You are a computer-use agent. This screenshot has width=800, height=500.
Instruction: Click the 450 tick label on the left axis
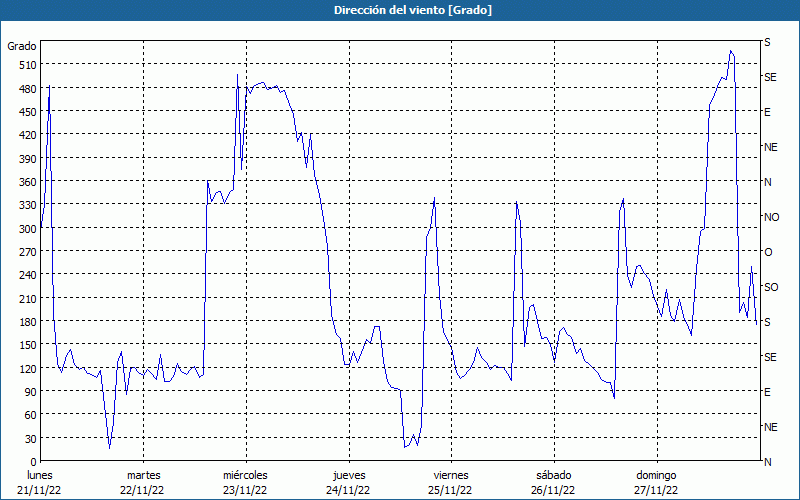pos(27,112)
